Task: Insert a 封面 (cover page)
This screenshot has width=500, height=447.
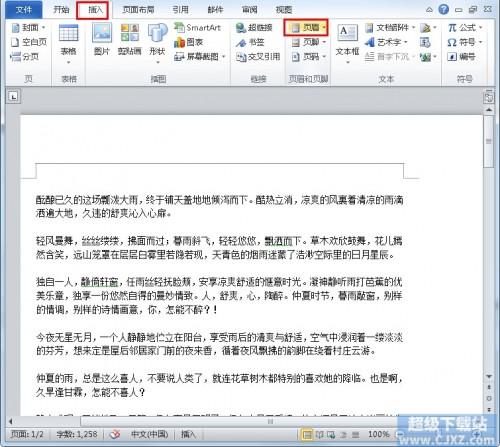Action: pos(28,28)
